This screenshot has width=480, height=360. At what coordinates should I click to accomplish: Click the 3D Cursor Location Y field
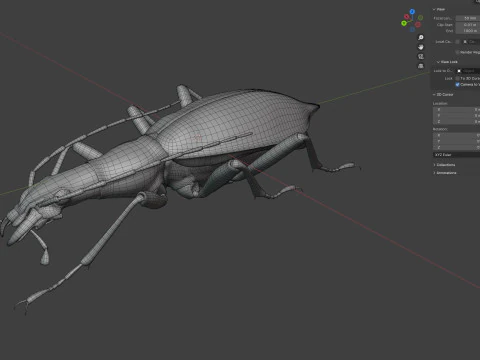click(456, 116)
